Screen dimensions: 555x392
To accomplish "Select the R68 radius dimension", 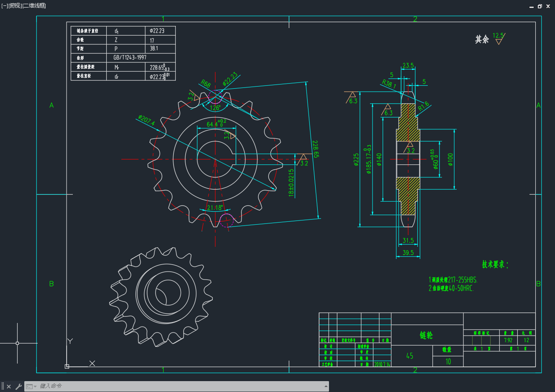I will pos(206,84).
